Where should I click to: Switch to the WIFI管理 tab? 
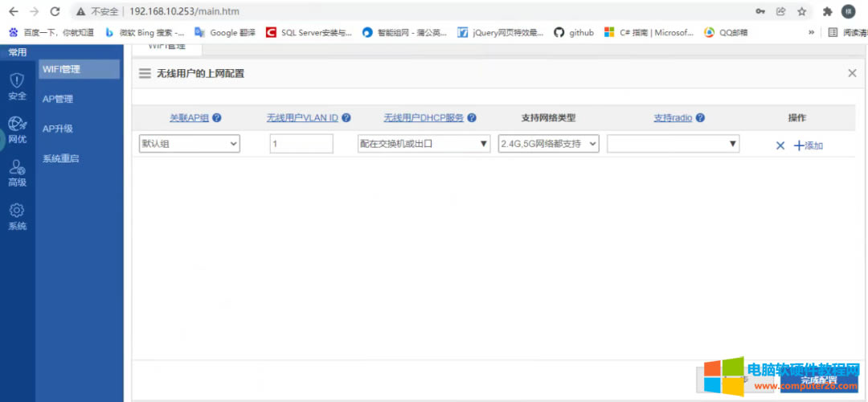tap(167, 47)
